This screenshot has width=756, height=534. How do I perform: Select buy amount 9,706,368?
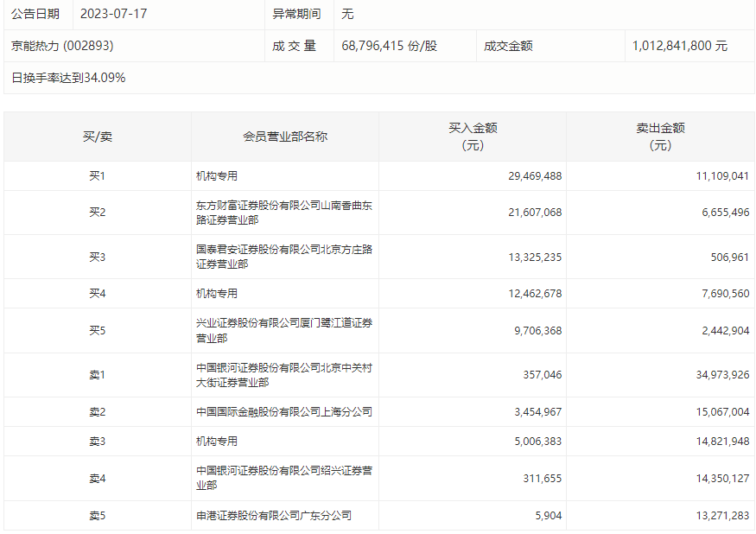coord(538,330)
